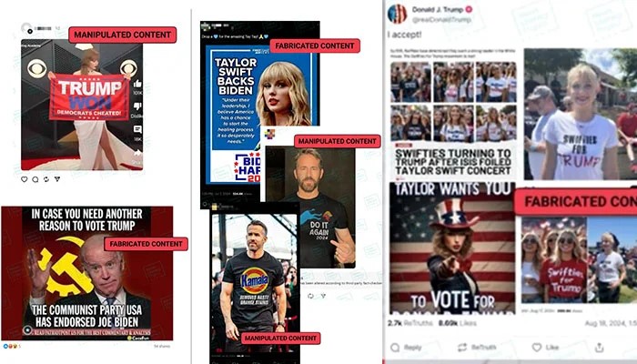Click the verified badge beside Donald J. Trump
This screenshot has width=637, height=364.
click(469, 9)
